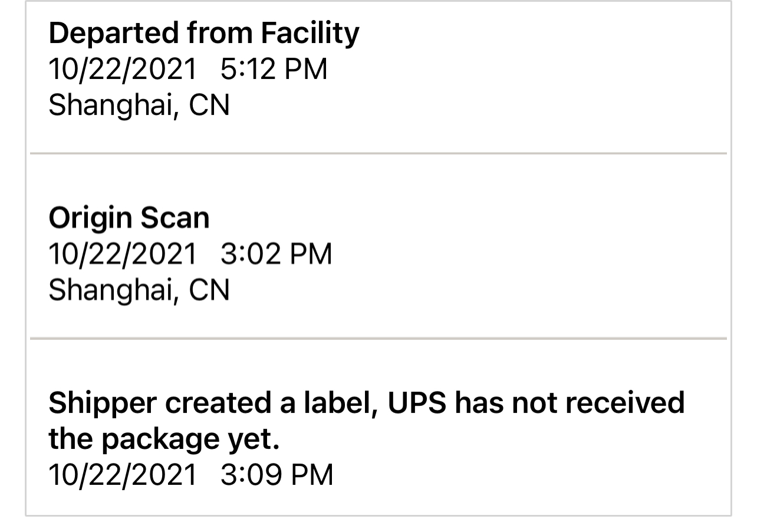Select Shanghai, CN under Origin Scan
Viewport: 757px width, 532px height.
(139, 290)
